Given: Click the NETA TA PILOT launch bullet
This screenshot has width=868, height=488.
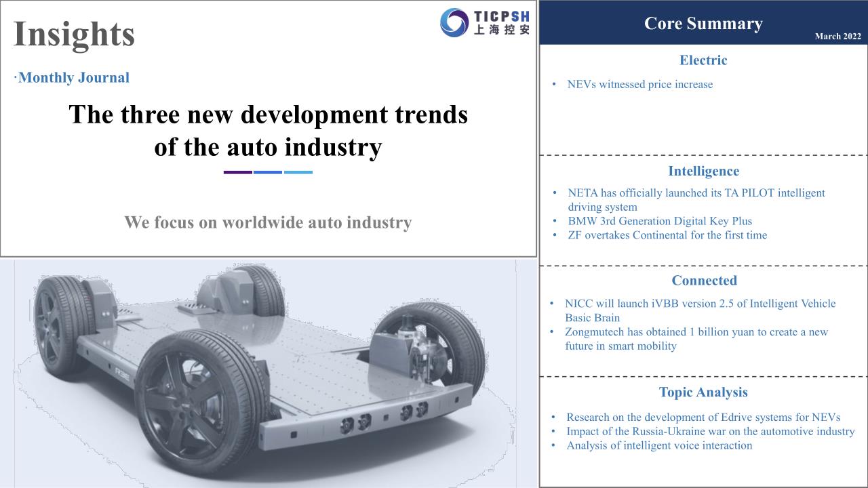Looking at the screenshot, I should click(696, 199).
